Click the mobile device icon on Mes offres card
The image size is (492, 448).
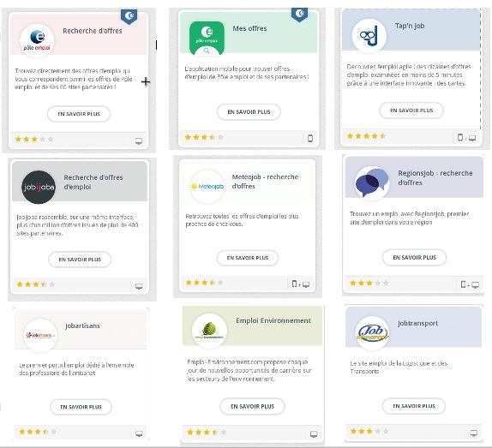(310, 138)
